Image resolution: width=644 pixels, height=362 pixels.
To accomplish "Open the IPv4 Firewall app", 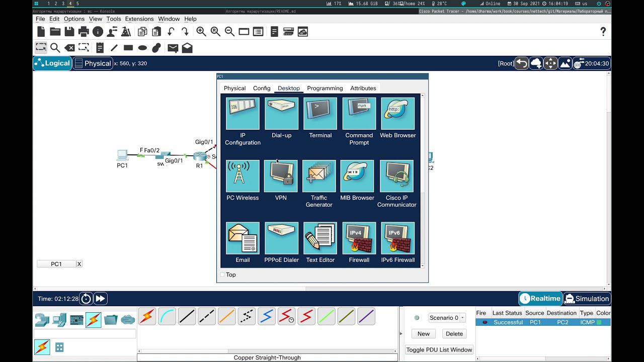I will tap(359, 238).
